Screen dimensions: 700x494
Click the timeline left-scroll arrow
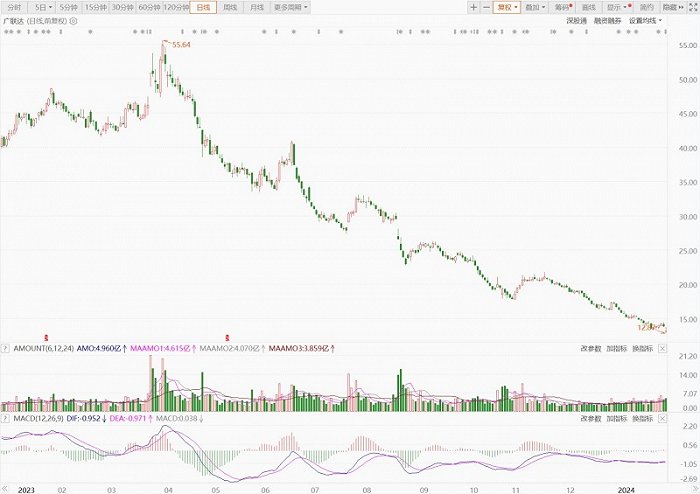click(5, 488)
